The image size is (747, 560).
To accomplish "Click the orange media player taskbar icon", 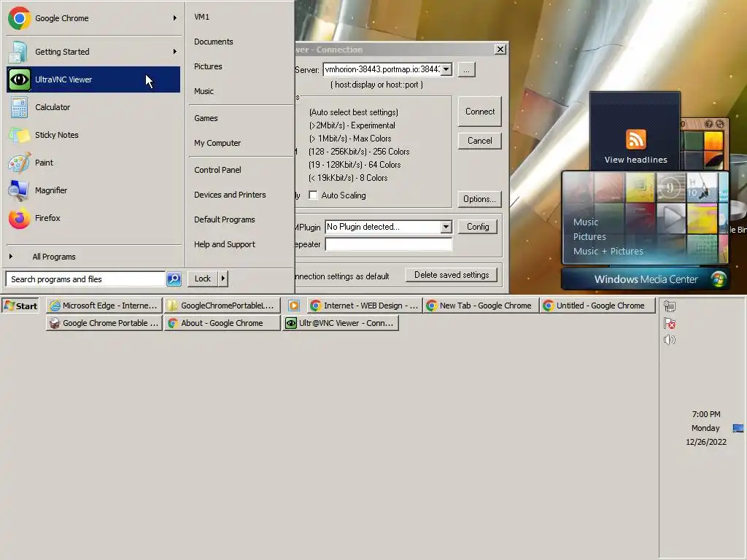I will click(294, 306).
